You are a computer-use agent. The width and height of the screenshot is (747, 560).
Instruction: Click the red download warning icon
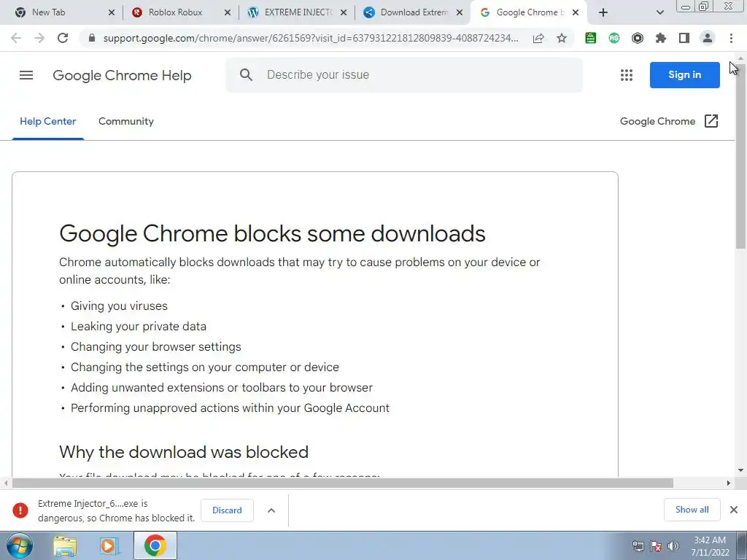tap(20, 510)
